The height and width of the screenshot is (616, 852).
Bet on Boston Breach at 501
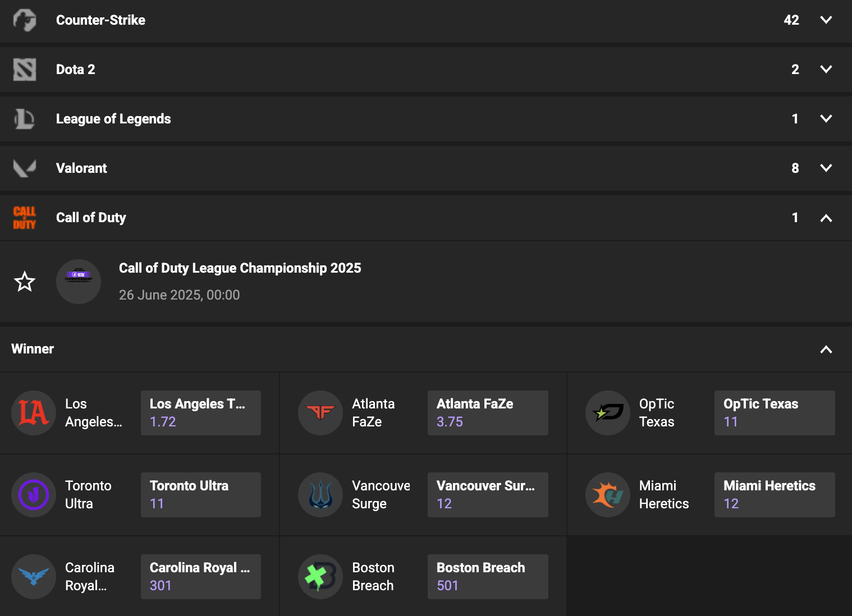tap(488, 577)
